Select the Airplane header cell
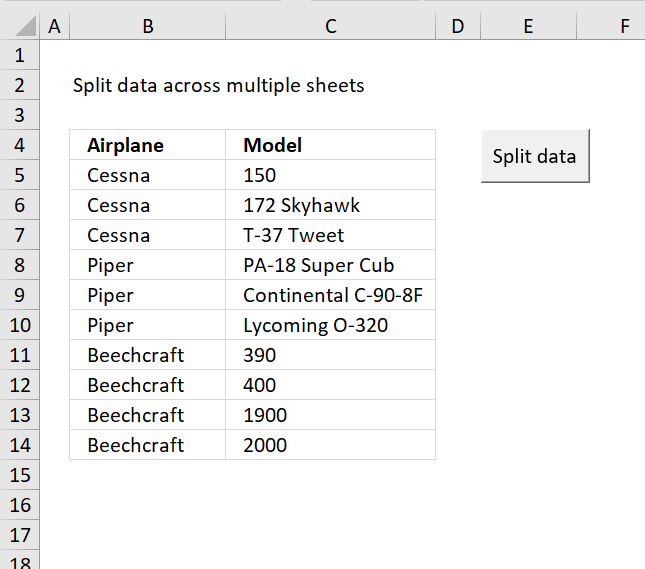 [x=148, y=145]
